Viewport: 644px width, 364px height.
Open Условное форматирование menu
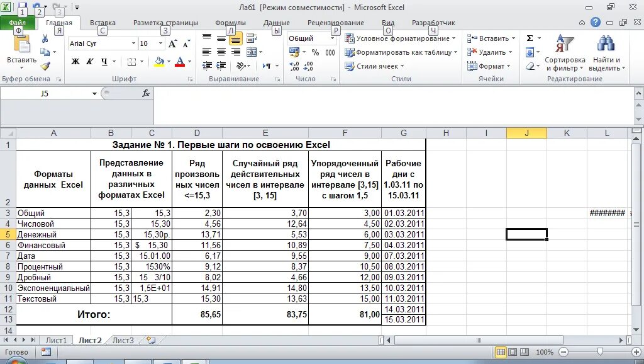click(x=401, y=38)
